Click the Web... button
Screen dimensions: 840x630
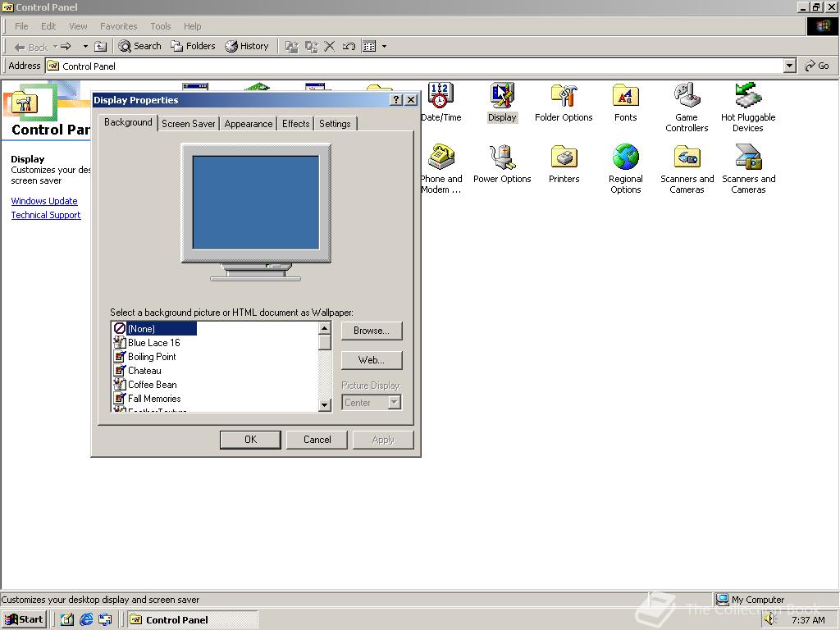point(372,360)
